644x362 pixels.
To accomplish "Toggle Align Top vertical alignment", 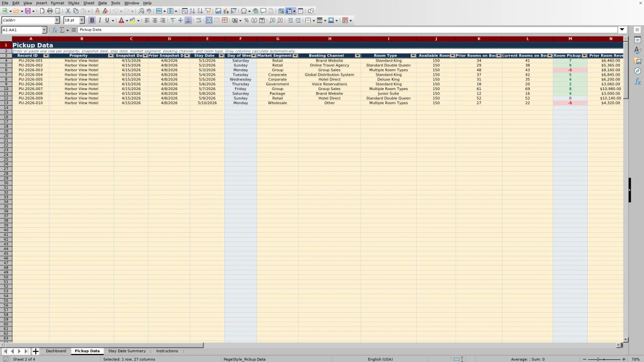I will (x=173, y=20).
